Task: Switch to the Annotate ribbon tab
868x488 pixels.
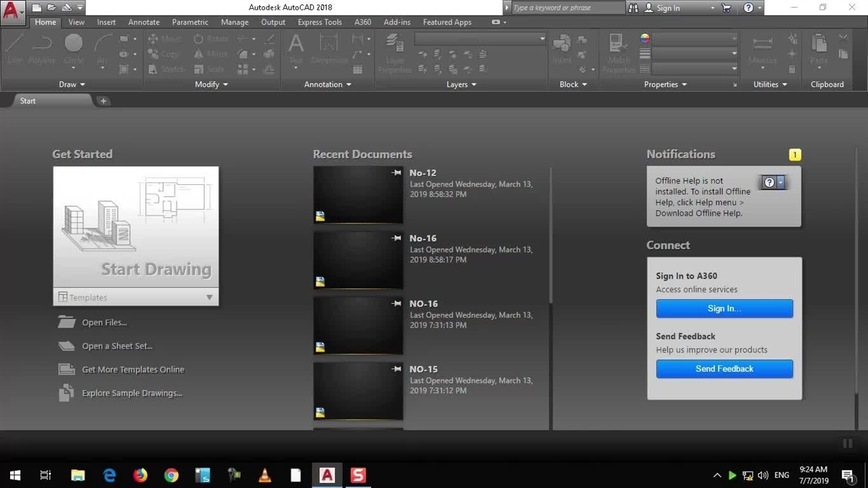Action: [x=144, y=22]
